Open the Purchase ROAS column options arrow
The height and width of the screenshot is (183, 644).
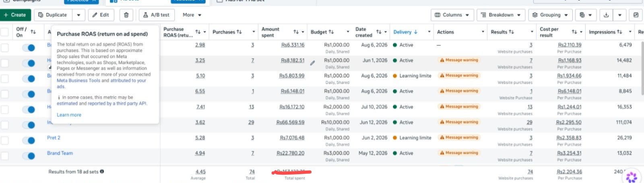[205, 32]
